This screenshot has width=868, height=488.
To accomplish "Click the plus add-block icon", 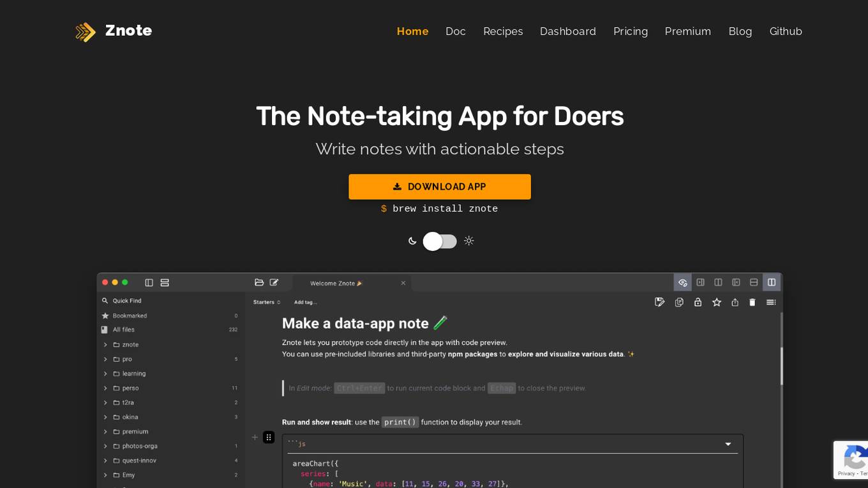I will (255, 437).
